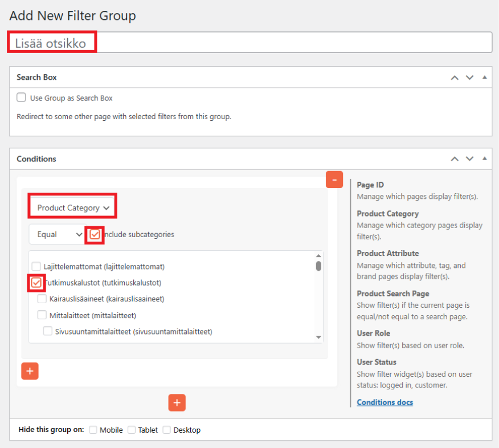499x448 pixels.
Task: Click the category list scrollbar down arrow
Action: [x=318, y=337]
